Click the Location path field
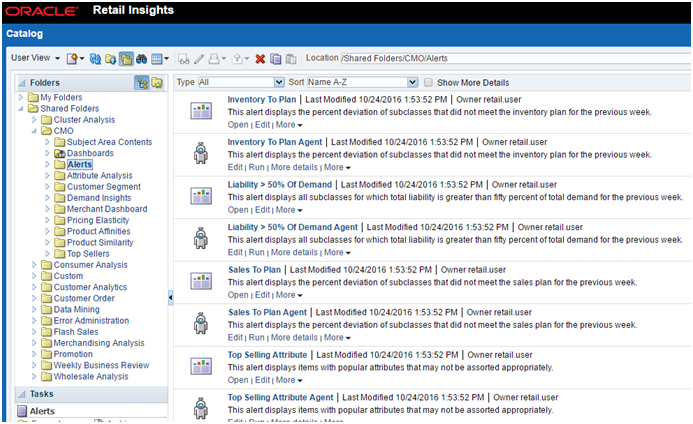 click(515, 58)
